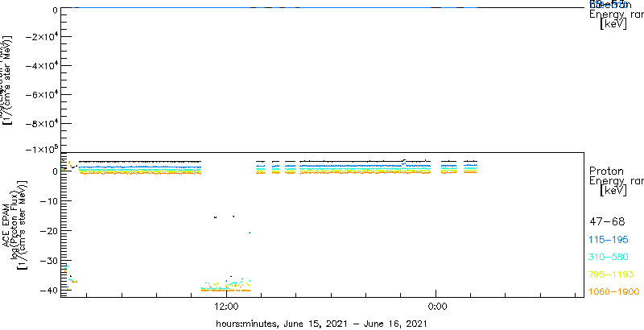Click the -1×10⁵ tick label
The width and height of the screenshot is (644, 330).
coord(41,149)
